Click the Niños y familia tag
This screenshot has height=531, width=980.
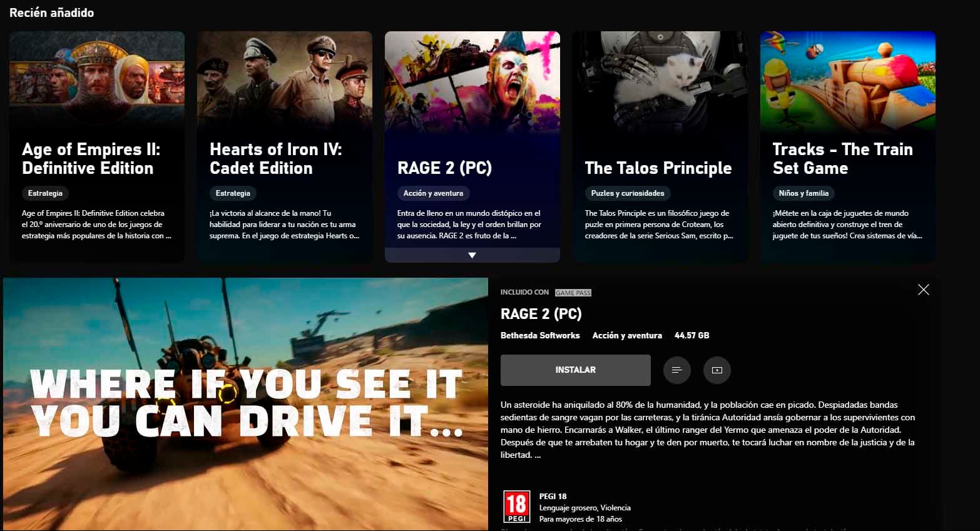(x=804, y=193)
